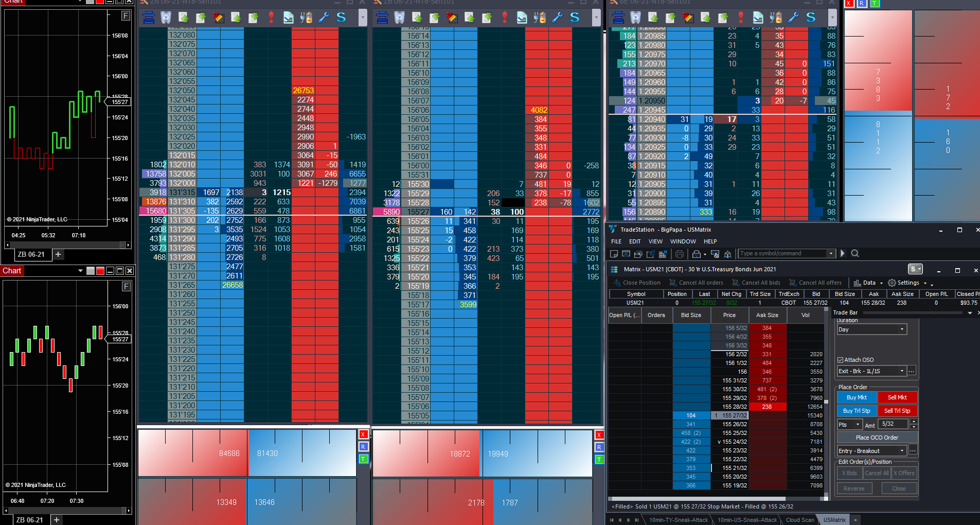This screenshot has width=980, height=525.
Task: Open the ZN toolbar overflow dropdown
Action: point(363,18)
